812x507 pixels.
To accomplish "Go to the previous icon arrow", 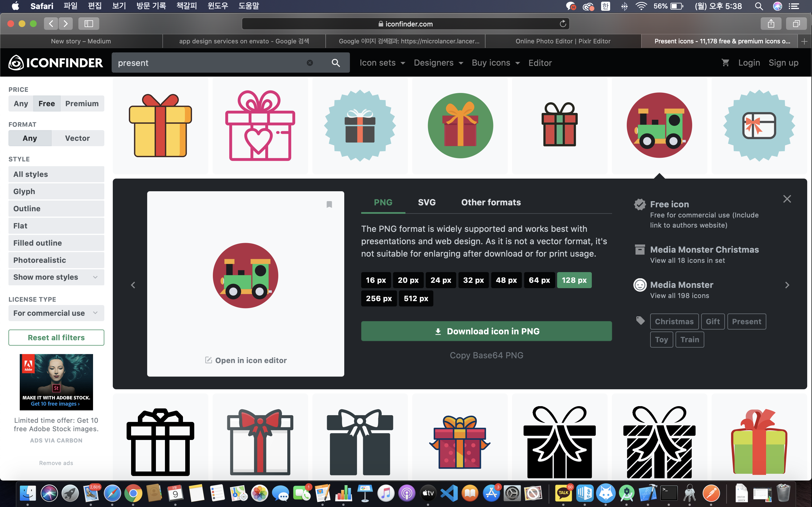I will tap(133, 285).
